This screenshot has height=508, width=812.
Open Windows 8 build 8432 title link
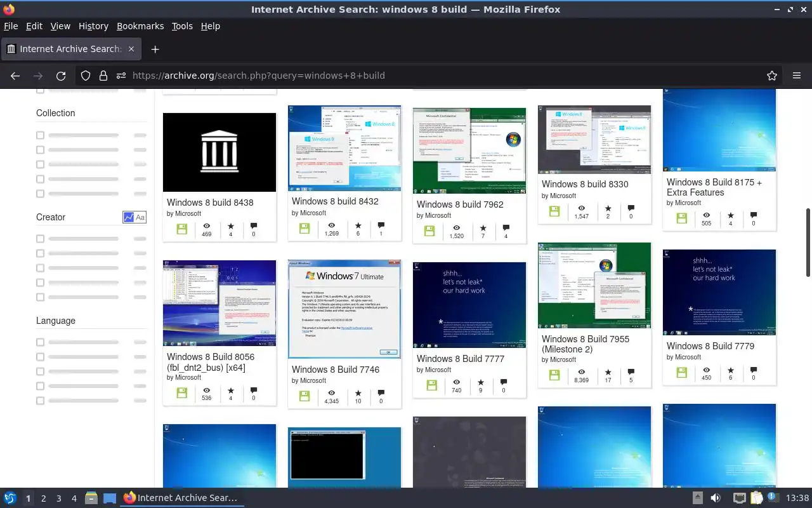(x=335, y=201)
